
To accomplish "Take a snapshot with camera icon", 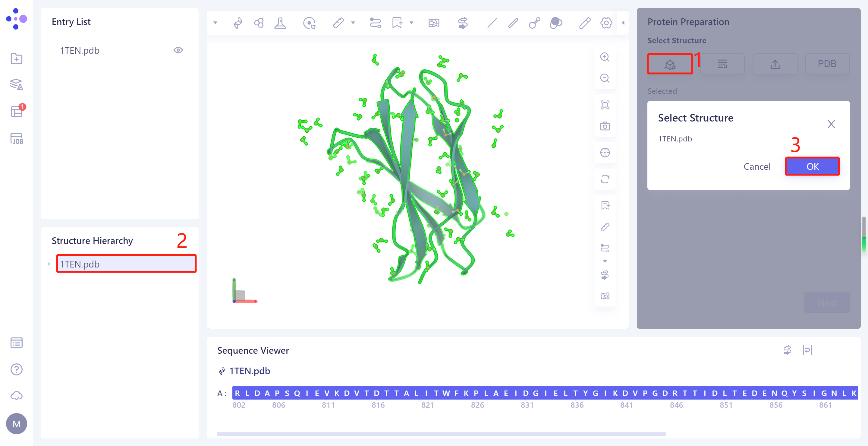I will click(605, 126).
